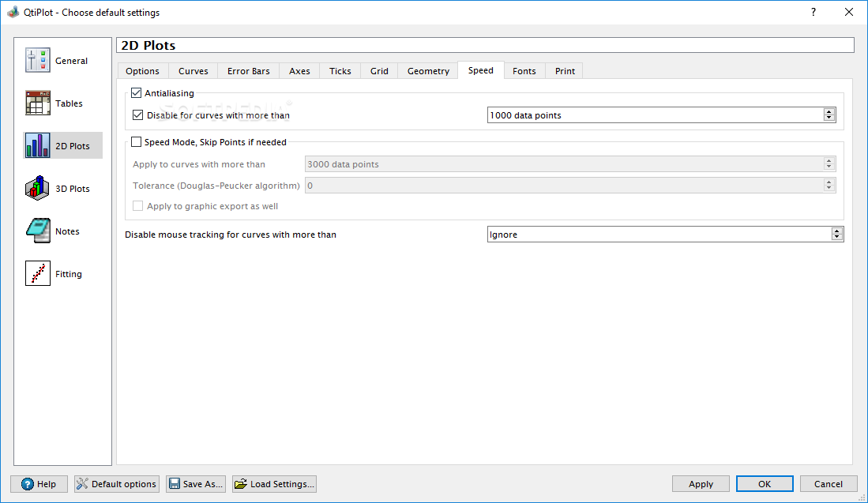Switch to the Curves tab

pyautogui.click(x=194, y=71)
